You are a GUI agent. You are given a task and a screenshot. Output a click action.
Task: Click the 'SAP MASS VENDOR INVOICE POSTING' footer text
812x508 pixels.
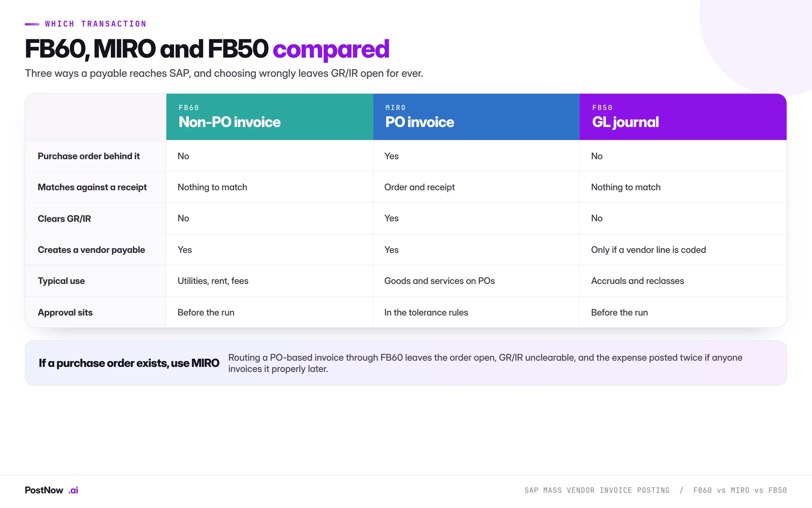click(x=597, y=490)
